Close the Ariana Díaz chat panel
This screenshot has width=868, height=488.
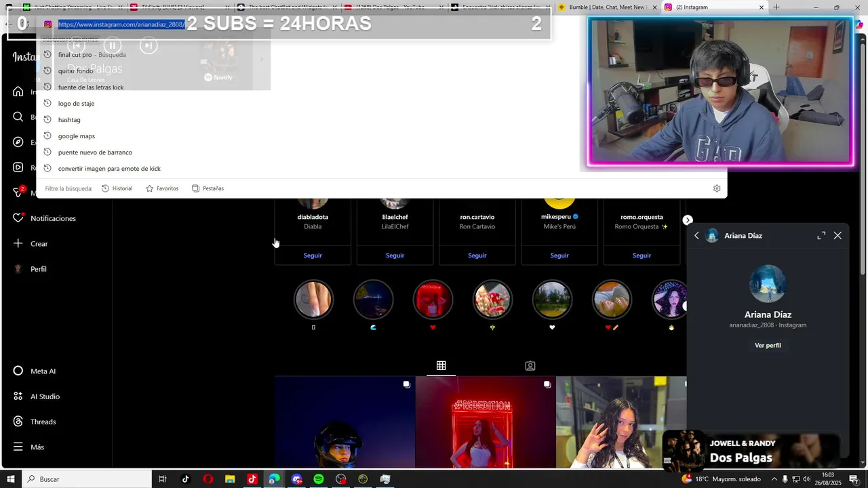[837, 236]
